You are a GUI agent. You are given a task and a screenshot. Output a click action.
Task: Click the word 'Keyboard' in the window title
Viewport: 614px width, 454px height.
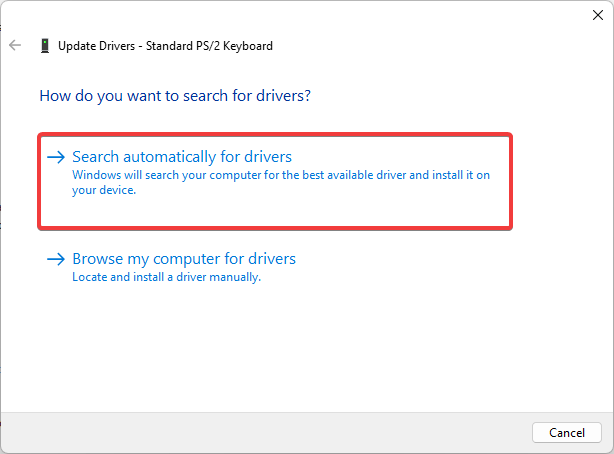248,46
